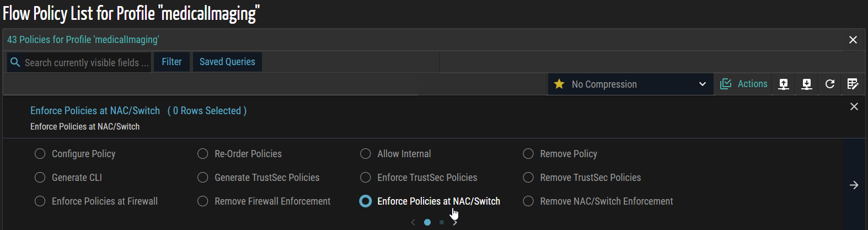This screenshot has width=868, height=230.
Task: Click the upload icon in the toolbar
Action: click(x=783, y=84)
